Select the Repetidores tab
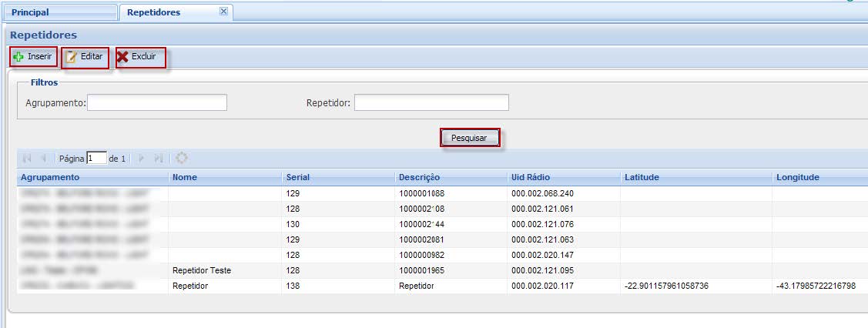Screen dimensions: 868x328 pyautogui.click(x=154, y=12)
